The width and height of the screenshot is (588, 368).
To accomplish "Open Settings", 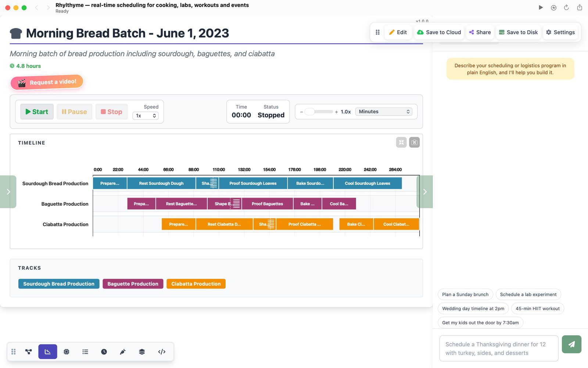I will point(560,32).
